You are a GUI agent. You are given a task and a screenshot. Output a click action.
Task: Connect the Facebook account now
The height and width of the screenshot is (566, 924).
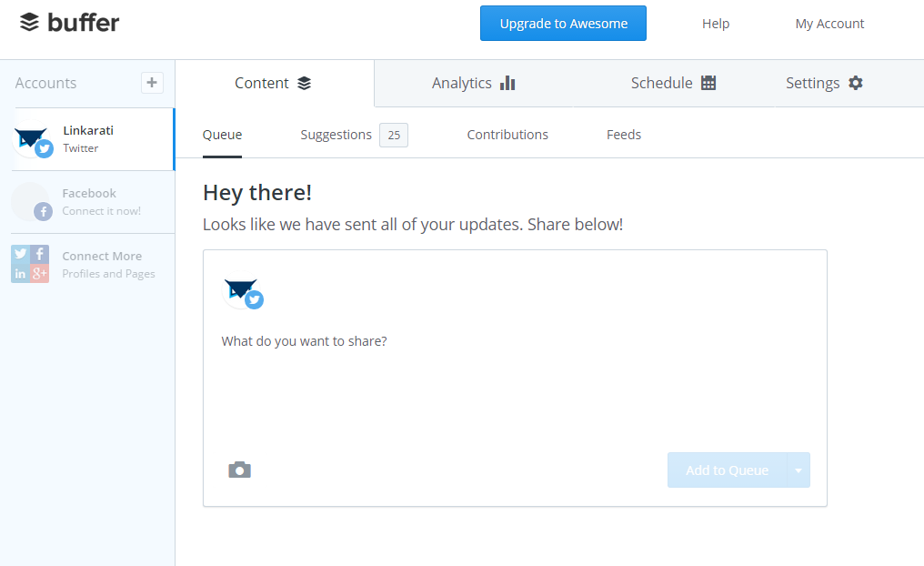point(93,202)
